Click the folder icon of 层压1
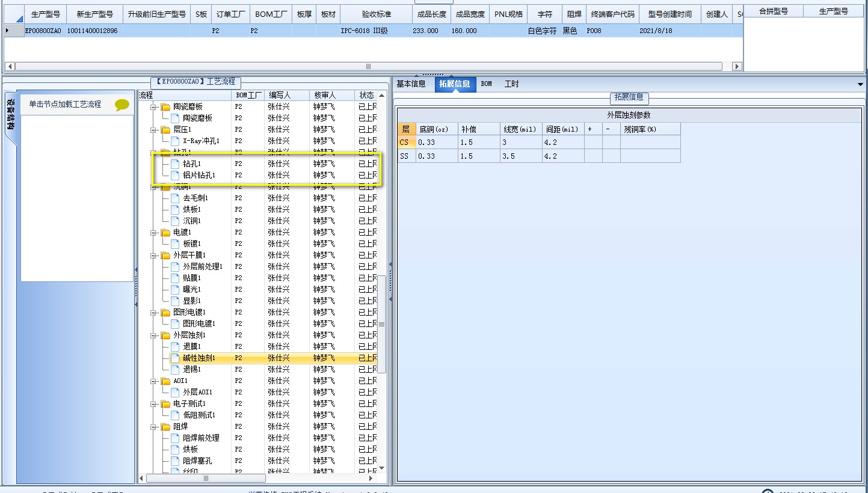 165,129
